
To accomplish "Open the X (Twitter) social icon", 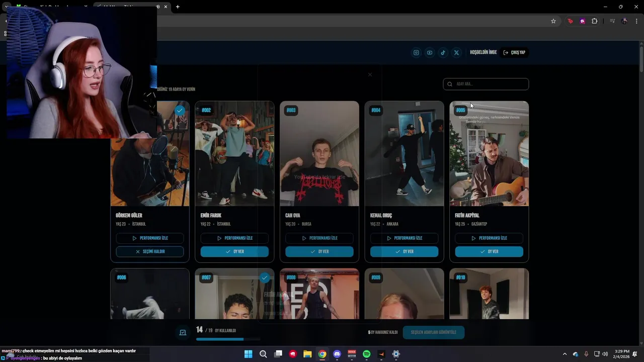I will point(456,52).
